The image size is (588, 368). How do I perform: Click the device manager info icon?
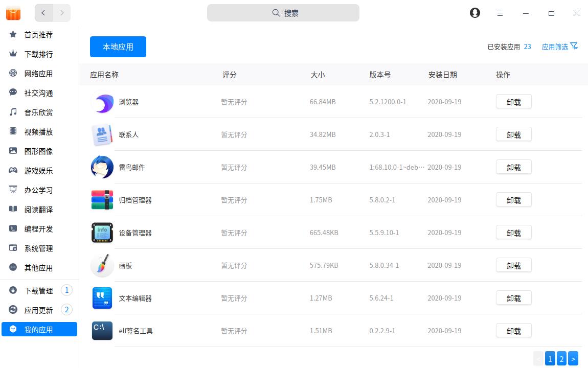[x=102, y=233]
